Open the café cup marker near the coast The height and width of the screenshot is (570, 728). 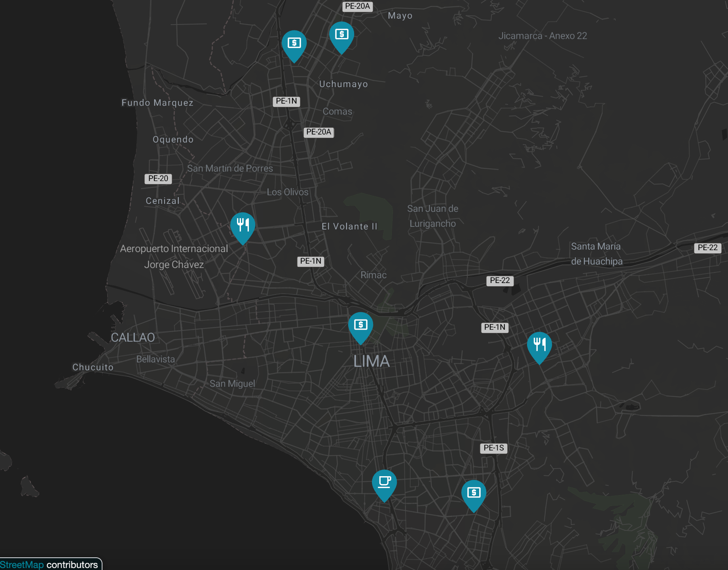[x=384, y=483]
